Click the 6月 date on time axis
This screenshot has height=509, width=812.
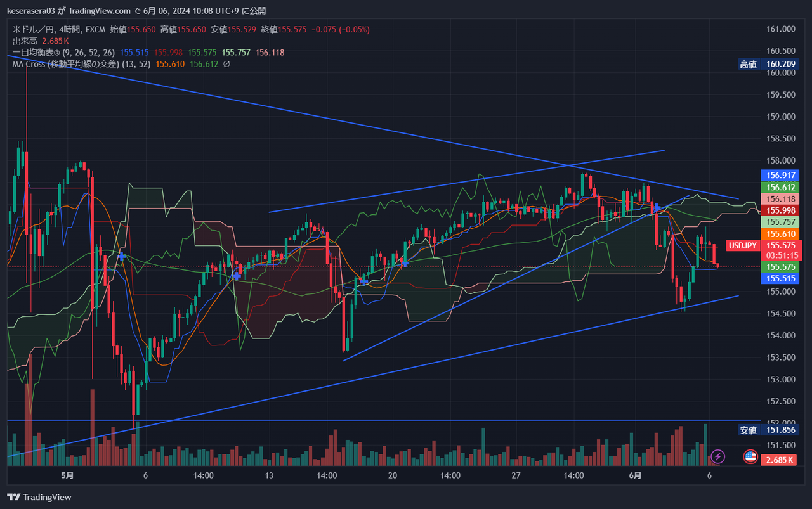(635, 475)
